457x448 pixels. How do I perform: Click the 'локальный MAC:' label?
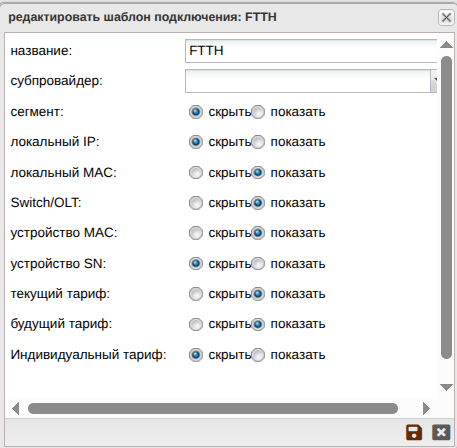[x=64, y=173]
